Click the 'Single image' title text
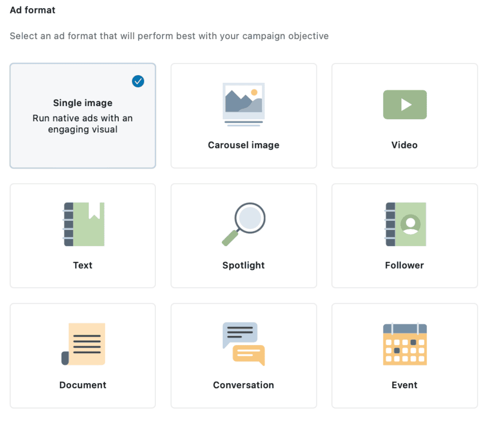The height and width of the screenshot is (421, 504). pyautogui.click(x=83, y=103)
